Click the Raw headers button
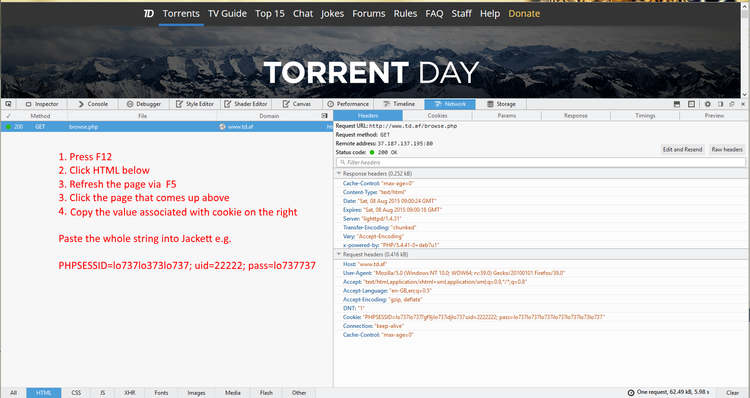The height and width of the screenshot is (398, 750). click(x=727, y=150)
